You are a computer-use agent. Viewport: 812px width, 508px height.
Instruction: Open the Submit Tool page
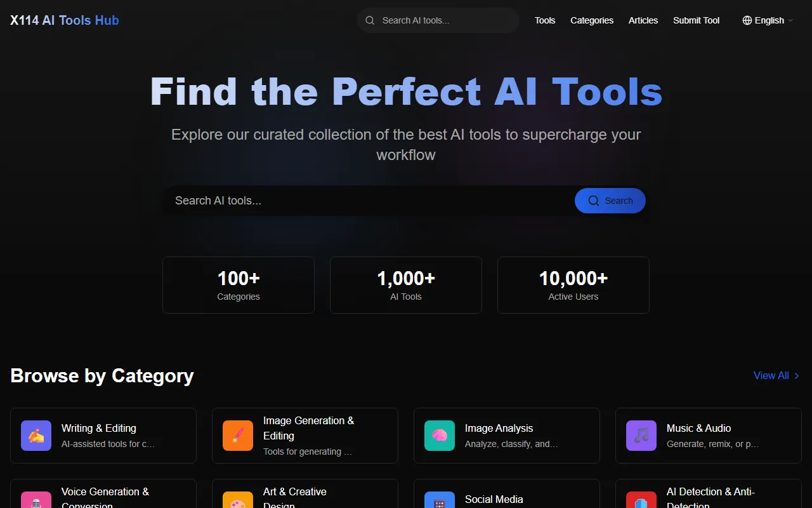pyautogui.click(x=696, y=20)
